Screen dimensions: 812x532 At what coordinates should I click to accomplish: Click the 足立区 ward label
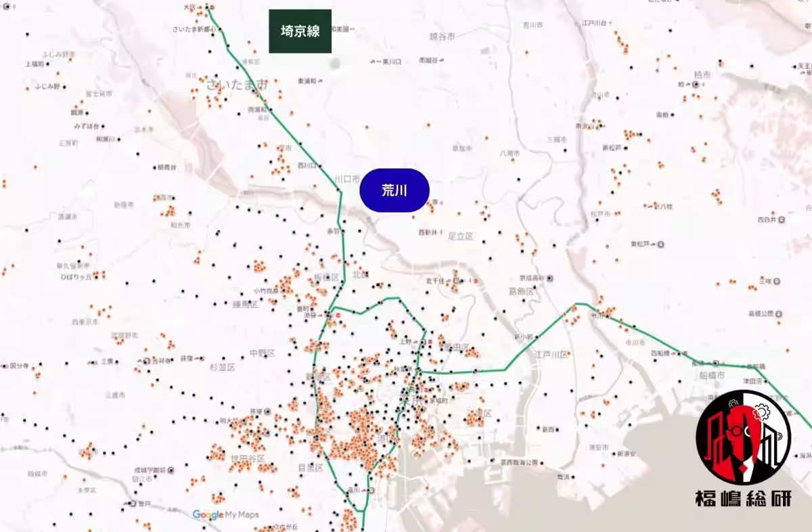point(461,236)
